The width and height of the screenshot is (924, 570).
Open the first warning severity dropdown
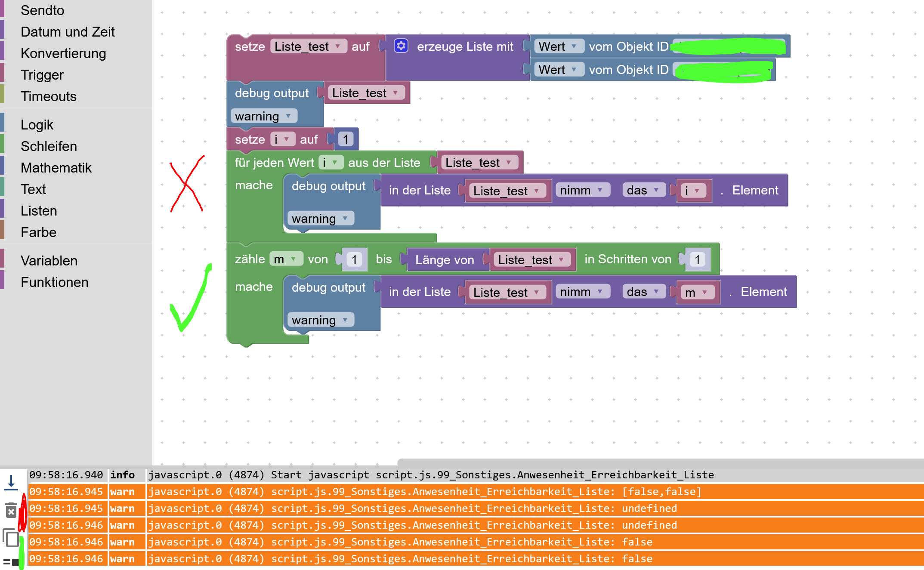point(263,116)
